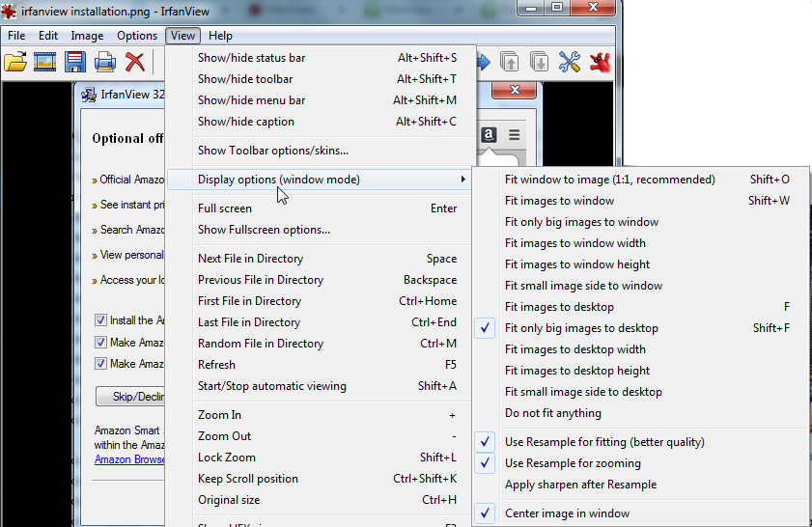The width and height of the screenshot is (812, 527).
Task: Close the open View menu
Action: [182, 35]
